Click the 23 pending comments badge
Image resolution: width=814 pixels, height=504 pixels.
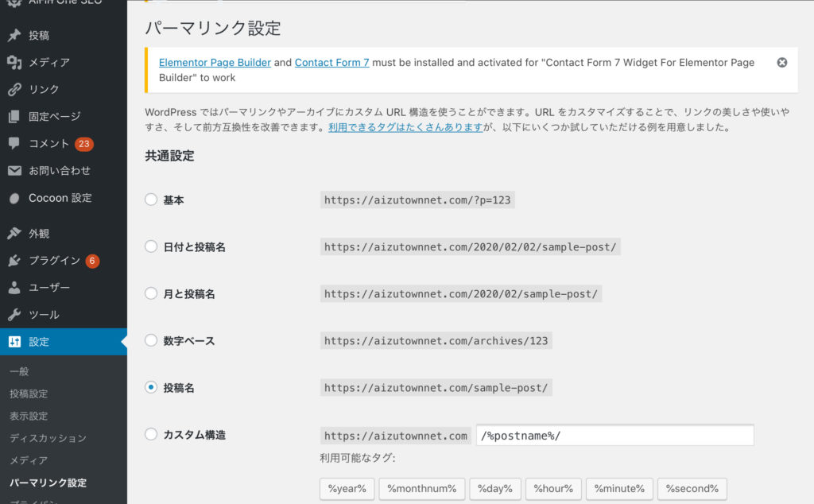click(x=84, y=144)
